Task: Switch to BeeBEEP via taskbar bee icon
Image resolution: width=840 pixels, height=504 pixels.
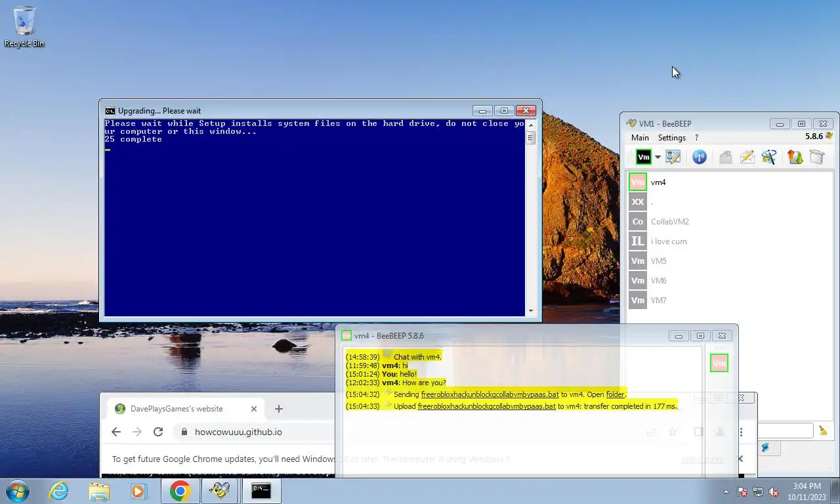Action: pyautogui.click(x=220, y=491)
